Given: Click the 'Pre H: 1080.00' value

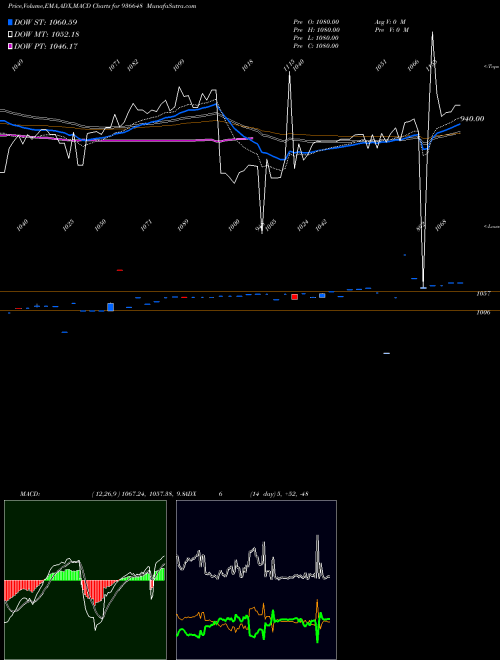Looking at the screenshot, I should (x=316, y=30).
